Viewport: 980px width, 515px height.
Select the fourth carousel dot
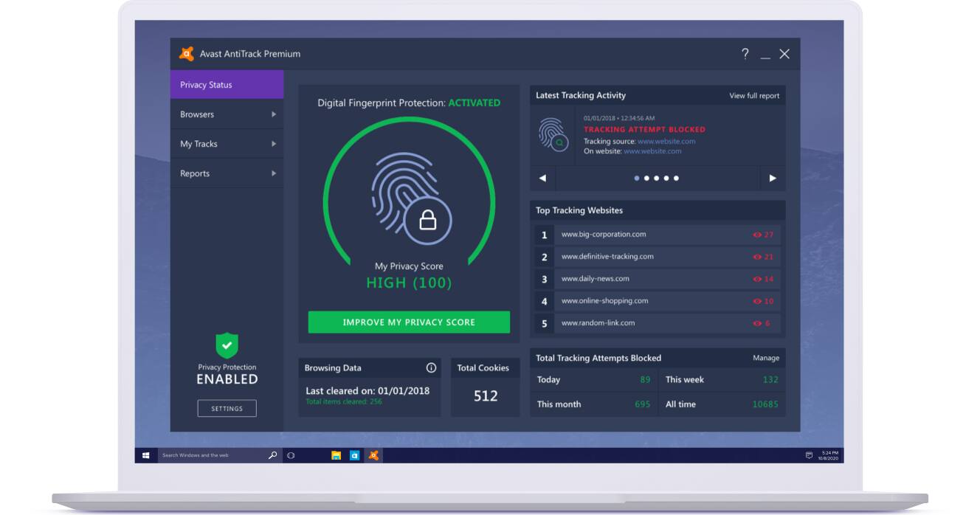666,178
